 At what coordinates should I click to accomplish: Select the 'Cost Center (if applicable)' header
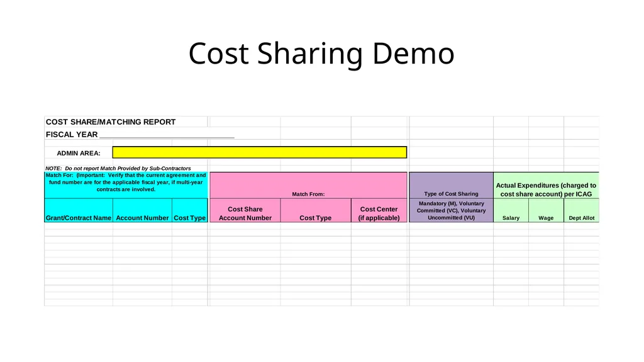pos(379,211)
